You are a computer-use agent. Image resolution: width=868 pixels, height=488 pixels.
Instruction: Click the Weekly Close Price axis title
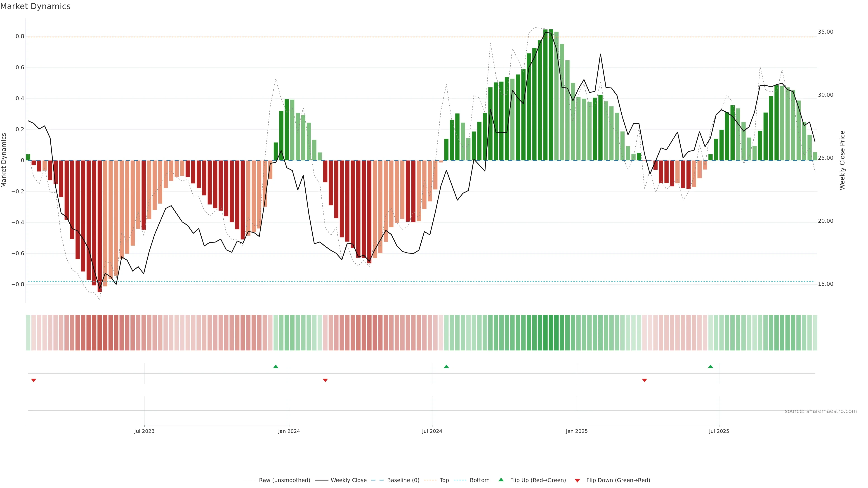coord(842,160)
